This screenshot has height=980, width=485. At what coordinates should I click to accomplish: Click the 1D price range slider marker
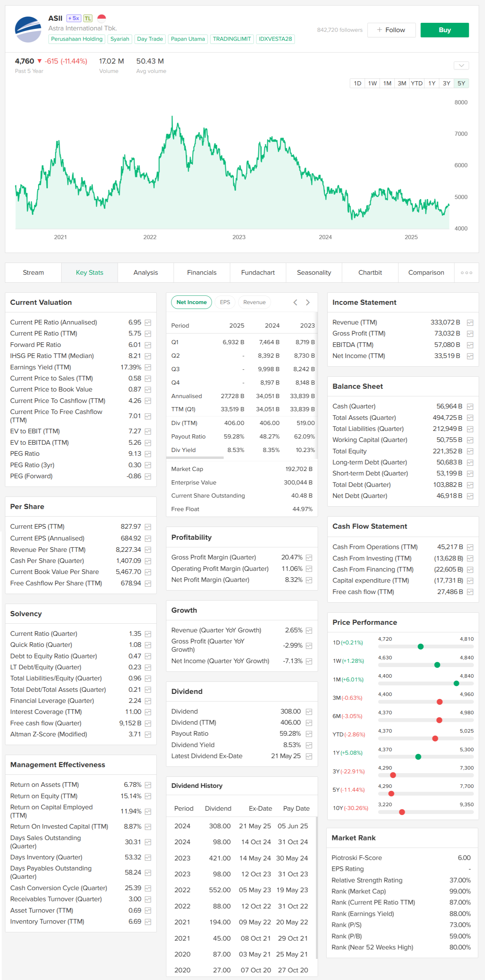(420, 647)
